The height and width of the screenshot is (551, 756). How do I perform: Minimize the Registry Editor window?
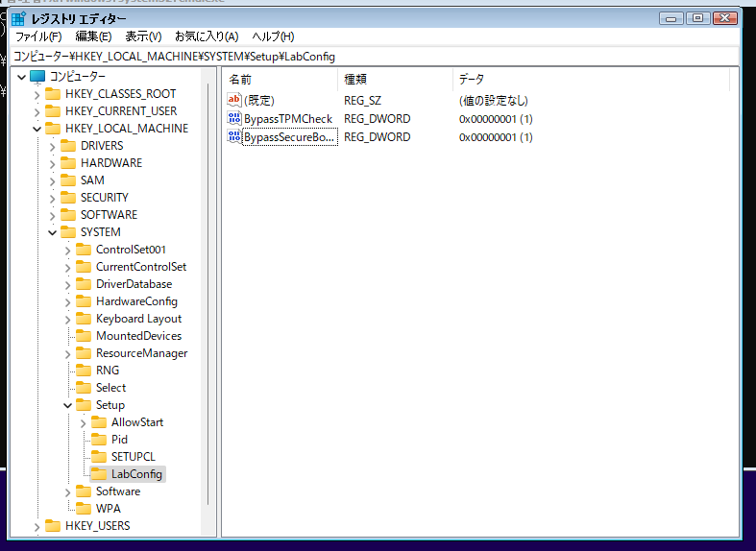(671, 18)
